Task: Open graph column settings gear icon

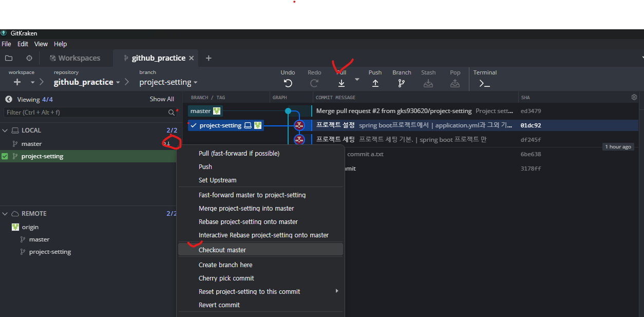Action: point(634,97)
